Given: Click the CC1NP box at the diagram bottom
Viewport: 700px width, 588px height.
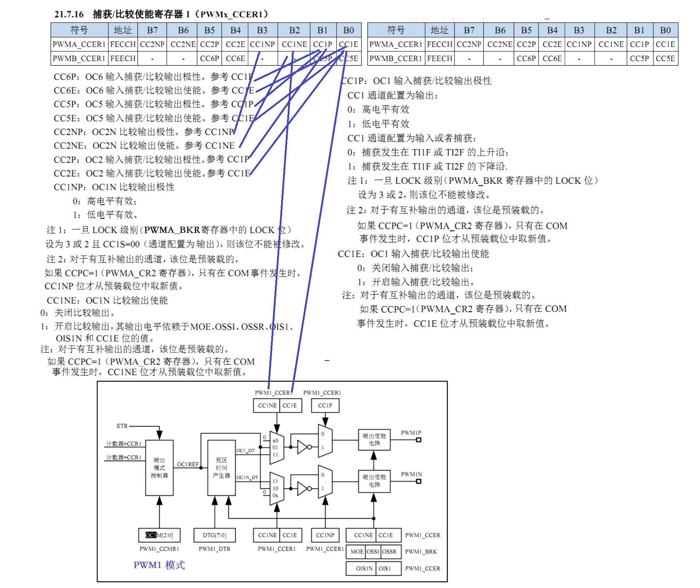Looking at the screenshot, I should pos(325,535).
